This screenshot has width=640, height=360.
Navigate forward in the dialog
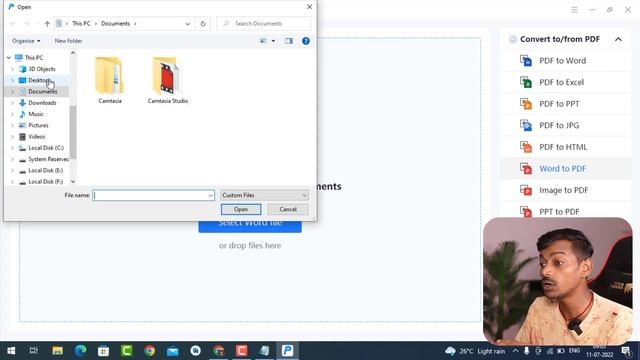[27, 24]
